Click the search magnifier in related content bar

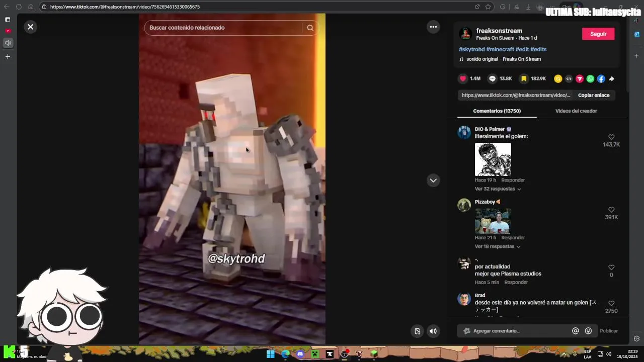tap(310, 28)
